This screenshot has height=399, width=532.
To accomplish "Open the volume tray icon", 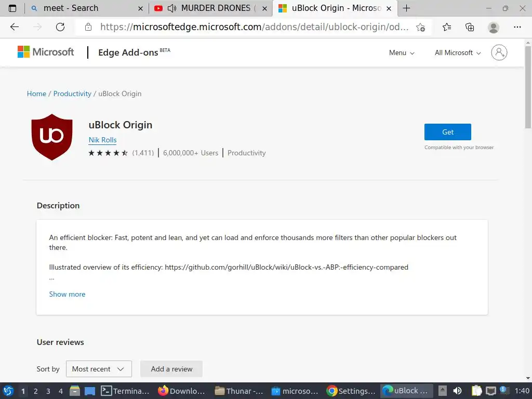I will pos(457,391).
